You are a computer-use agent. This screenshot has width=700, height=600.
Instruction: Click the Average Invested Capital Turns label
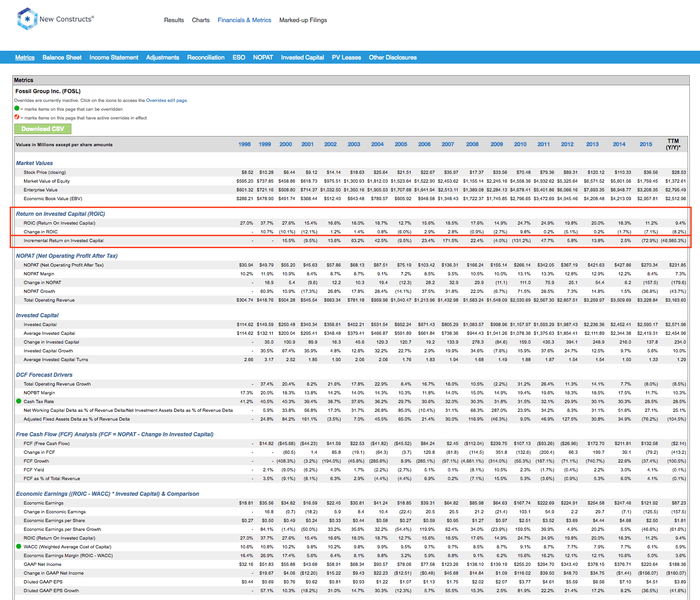coord(56,360)
